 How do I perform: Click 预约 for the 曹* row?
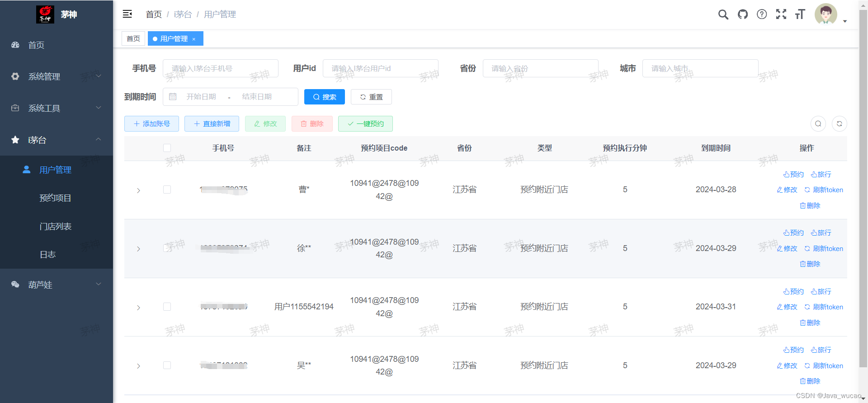tap(793, 174)
